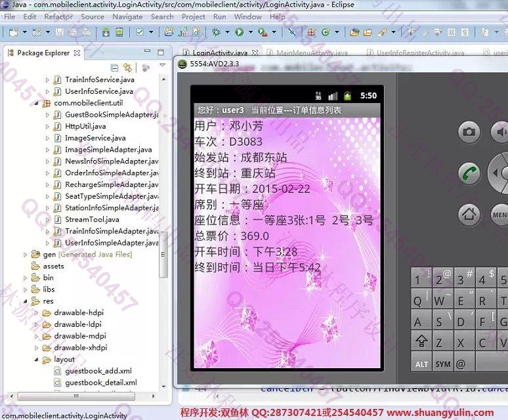Image resolution: width=508 pixels, height=420 pixels.
Task: Open the Debug button dropdown arrow
Action: click(x=227, y=32)
